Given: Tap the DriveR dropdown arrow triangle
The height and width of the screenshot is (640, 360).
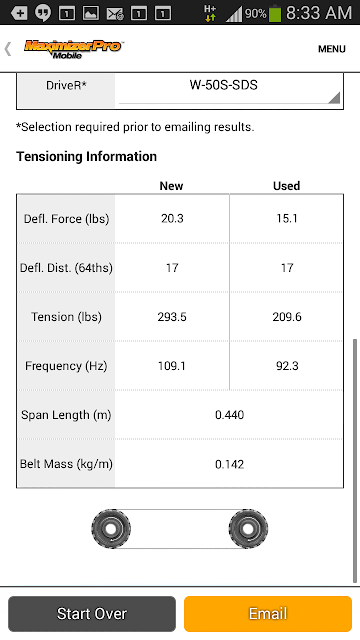Looking at the screenshot, I should click(334, 98).
